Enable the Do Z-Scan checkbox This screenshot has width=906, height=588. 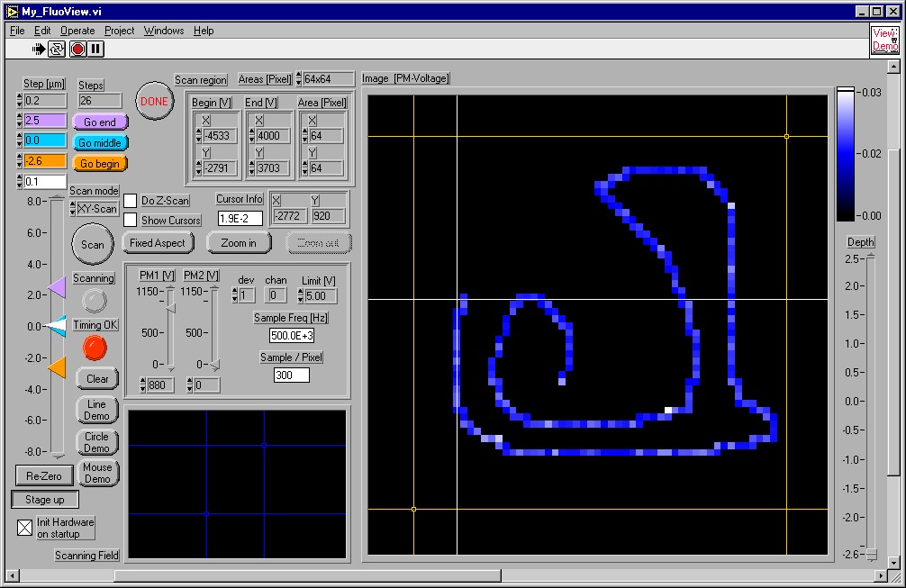pyautogui.click(x=131, y=201)
